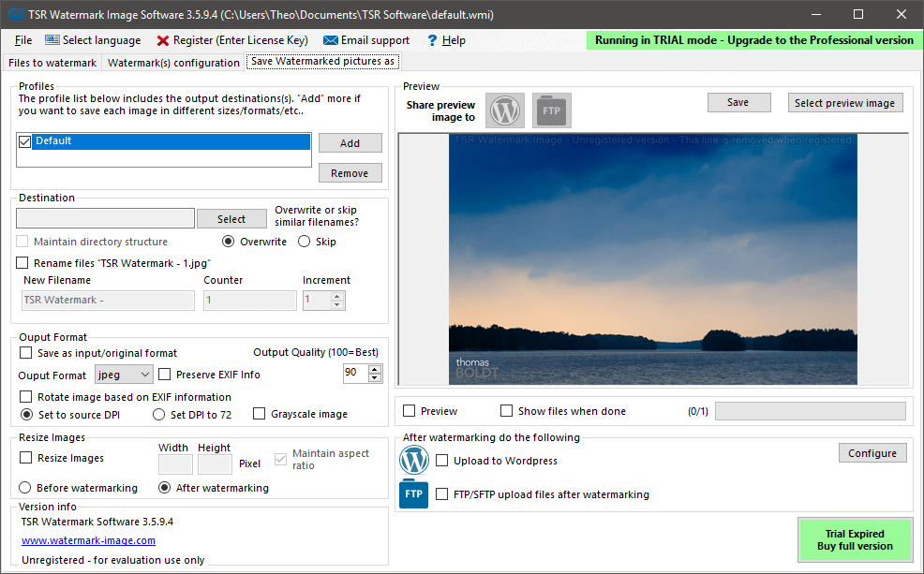Toggle Grayscale image checkbox
Screen dimensions: 924x574
[260, 414]
